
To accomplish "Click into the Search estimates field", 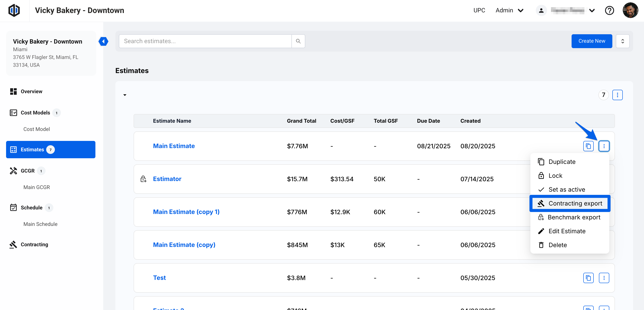I will click(205, 41).
